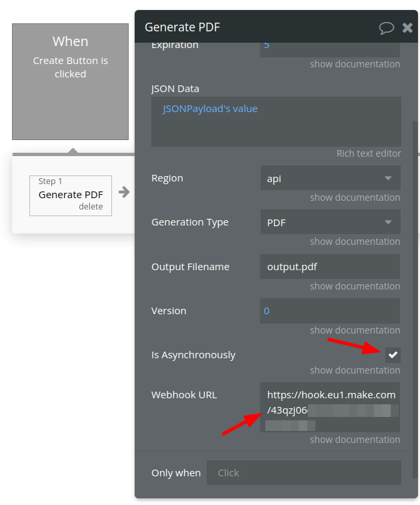Expand the Generation Type dropdown
This screenshot has height=505, width=420.
click(x=330, y=222)
